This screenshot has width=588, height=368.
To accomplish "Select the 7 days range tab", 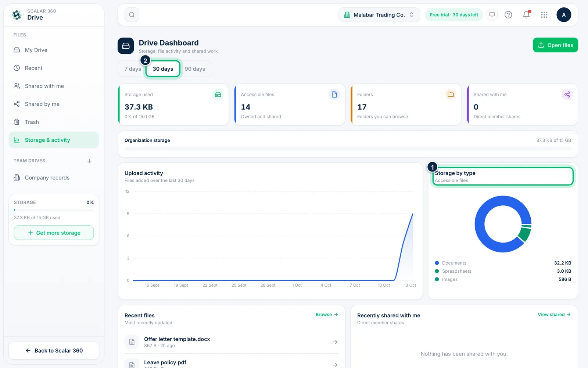I will pos(133,69).
